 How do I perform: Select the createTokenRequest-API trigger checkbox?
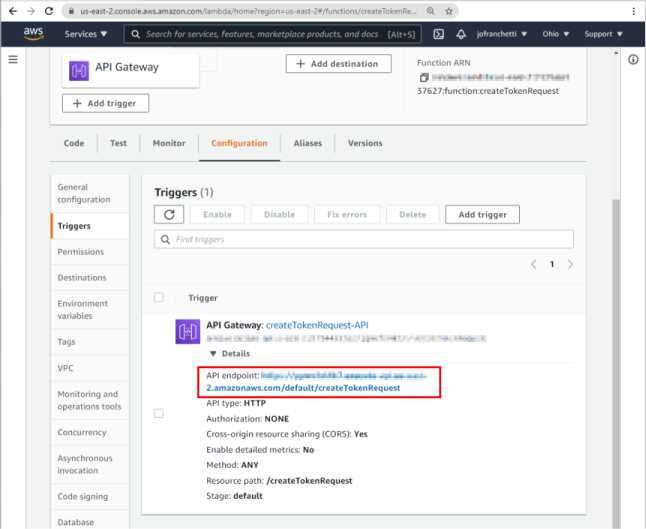(159, 413)
